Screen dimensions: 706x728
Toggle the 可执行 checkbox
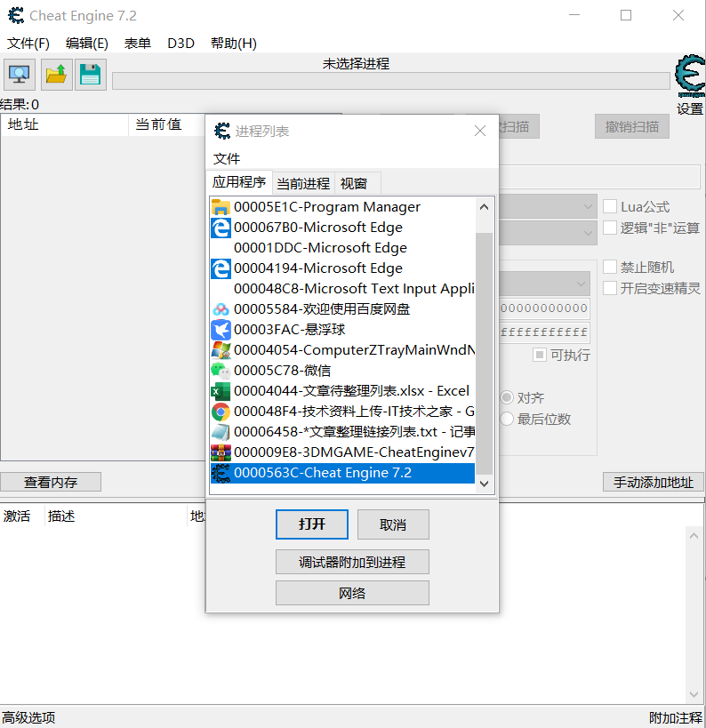539,356
